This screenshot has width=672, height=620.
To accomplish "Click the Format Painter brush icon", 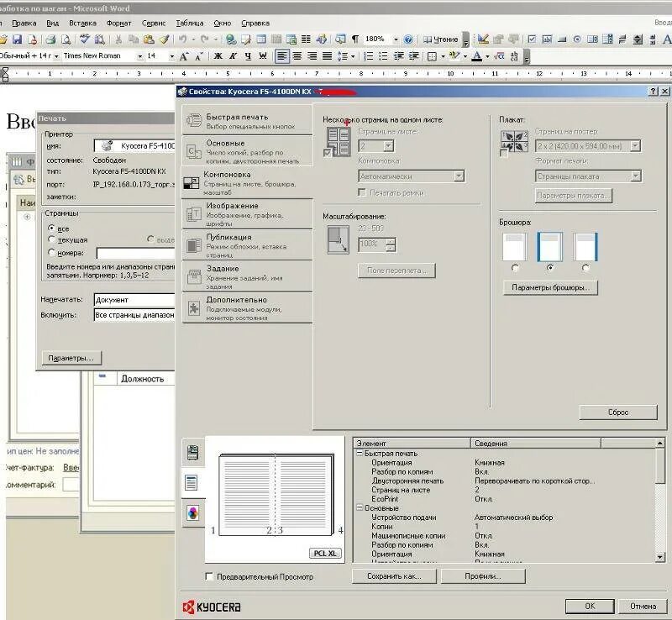I will (164, 39).
